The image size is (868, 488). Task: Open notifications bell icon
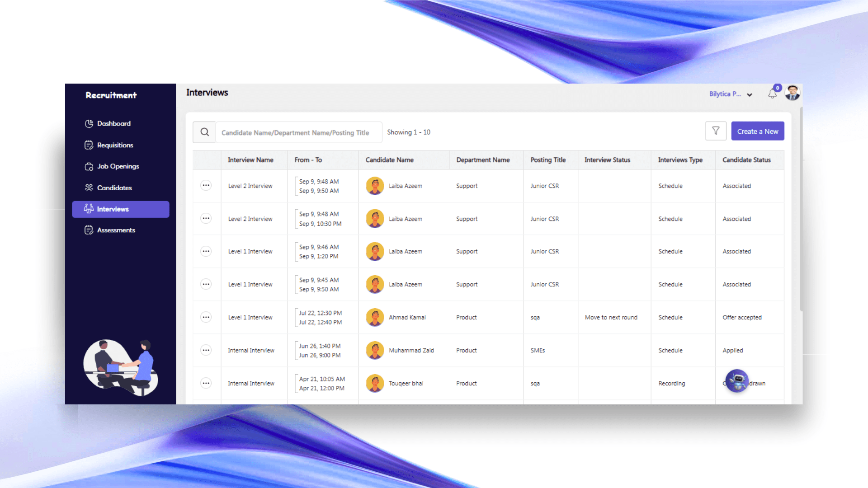(773, 94)
